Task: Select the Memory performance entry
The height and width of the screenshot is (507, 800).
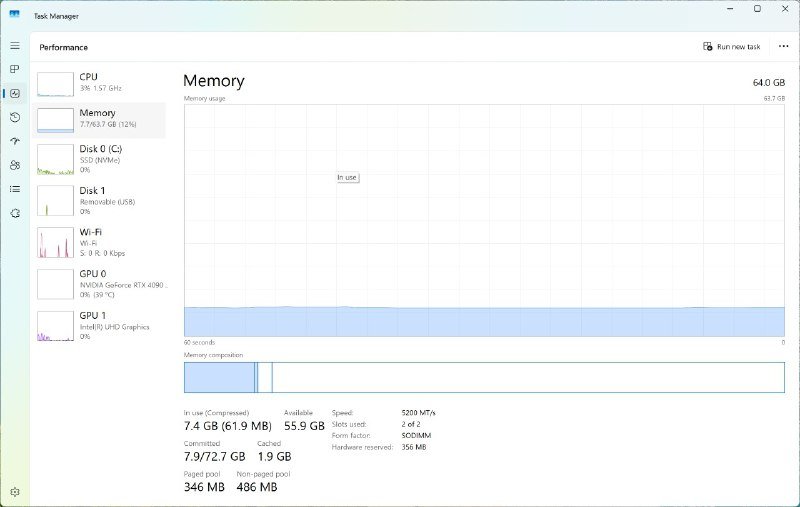Action: pos(100,120)
